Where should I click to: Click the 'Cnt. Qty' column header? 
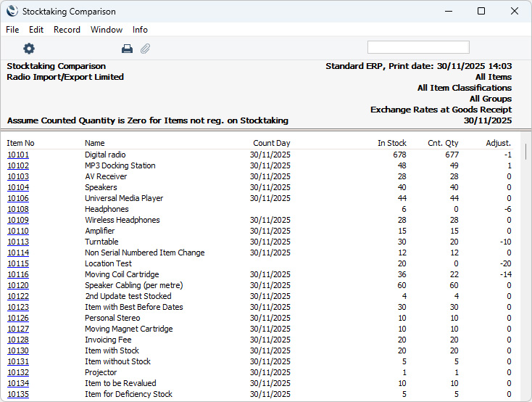click(x=443, y=143)
